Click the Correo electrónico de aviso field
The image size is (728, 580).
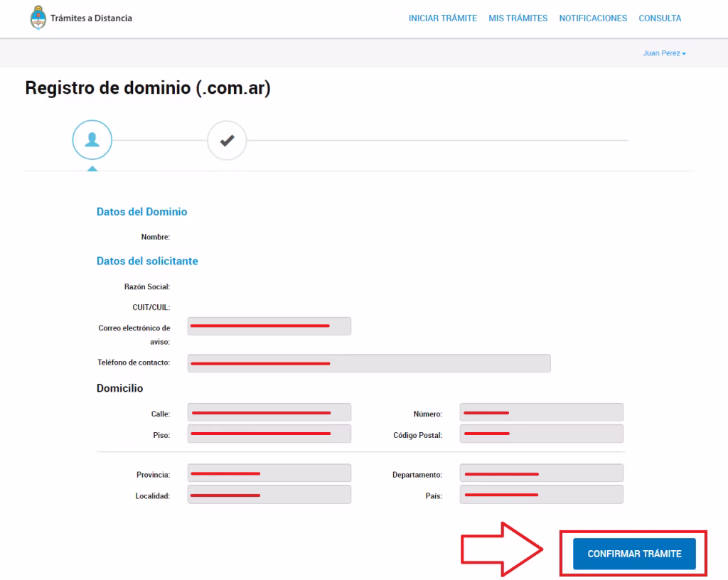269,326
